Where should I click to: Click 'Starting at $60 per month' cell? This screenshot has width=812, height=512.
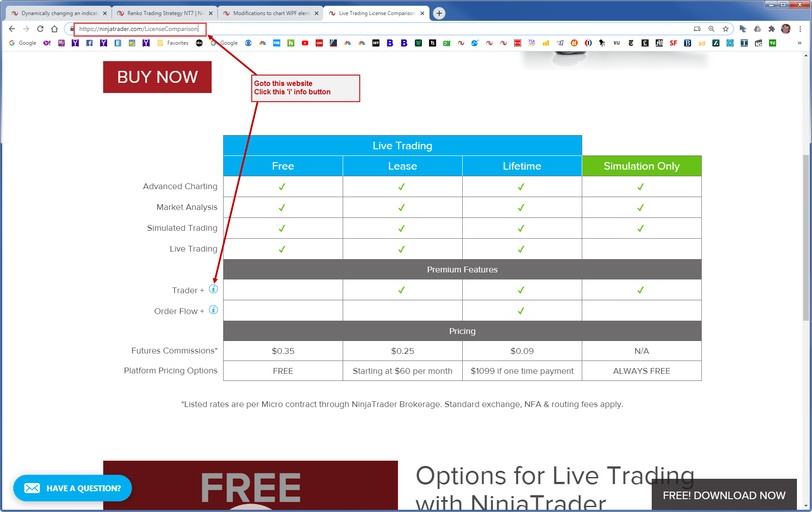pyautogui.click(x=402, y=371)
